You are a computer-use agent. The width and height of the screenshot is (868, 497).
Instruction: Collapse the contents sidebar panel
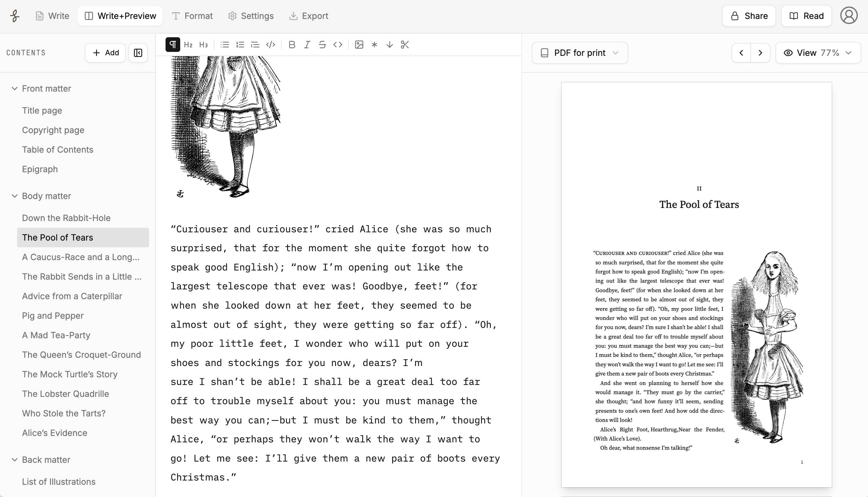(x=138, y=53)
